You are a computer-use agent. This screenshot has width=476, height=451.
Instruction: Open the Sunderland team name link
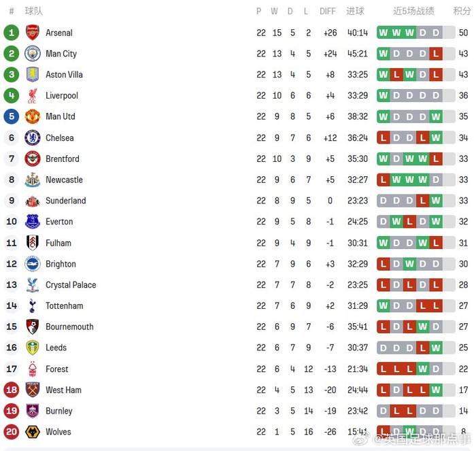pos(65,201)
